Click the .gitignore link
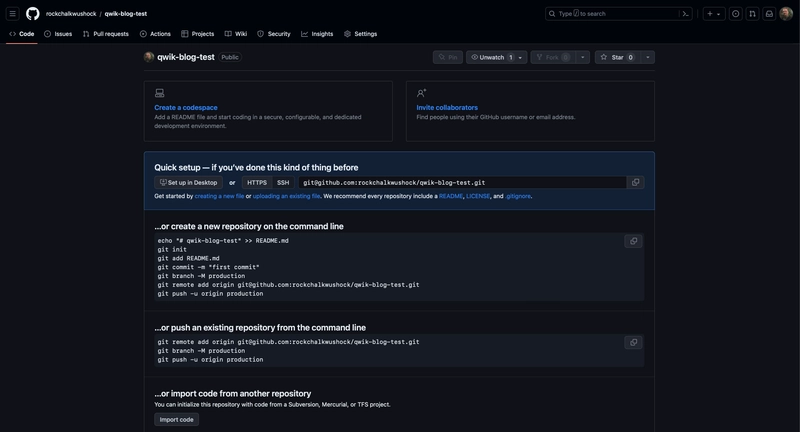This screenshot has height=432, width=800. click(518, 196)
